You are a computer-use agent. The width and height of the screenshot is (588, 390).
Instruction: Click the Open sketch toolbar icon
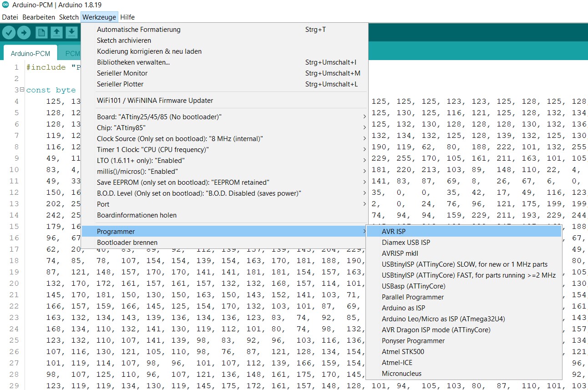tap(56, 32)
